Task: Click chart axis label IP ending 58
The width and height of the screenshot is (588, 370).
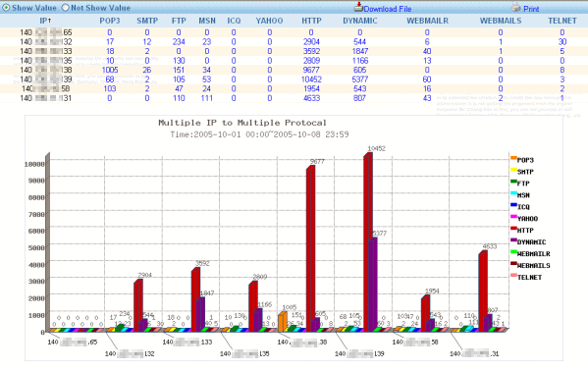Action: 415,342
